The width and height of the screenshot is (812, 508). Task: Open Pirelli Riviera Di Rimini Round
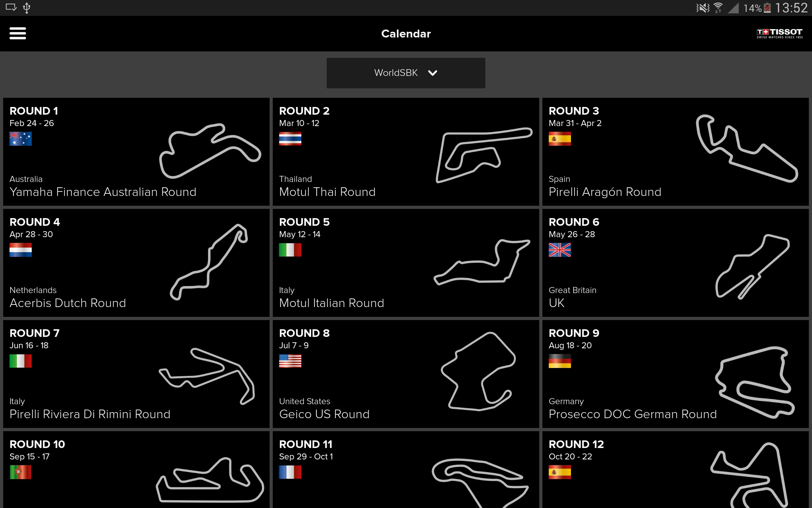point(90,414)
